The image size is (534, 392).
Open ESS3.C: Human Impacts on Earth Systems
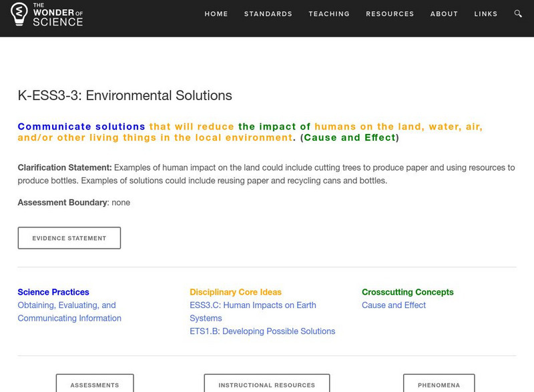253,312
